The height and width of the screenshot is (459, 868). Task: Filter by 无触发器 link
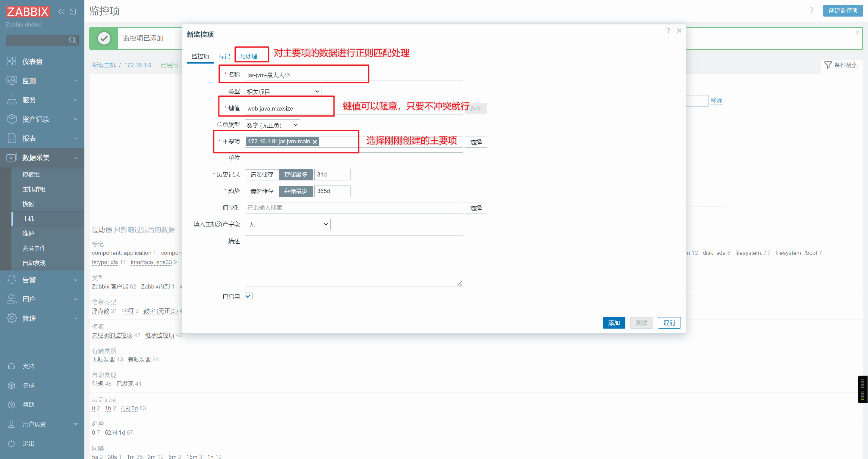pos(103,359)
